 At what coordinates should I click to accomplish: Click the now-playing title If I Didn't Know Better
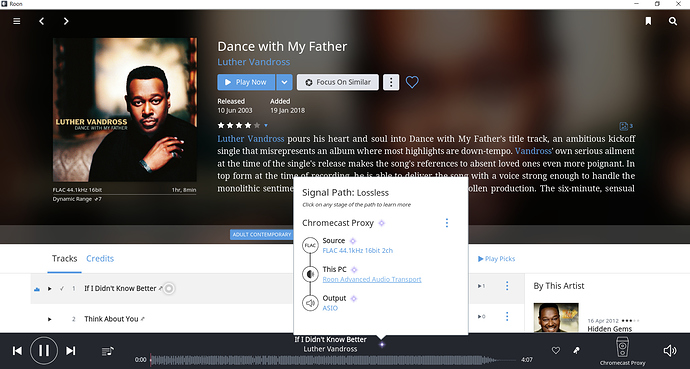(x=330, y=340)
